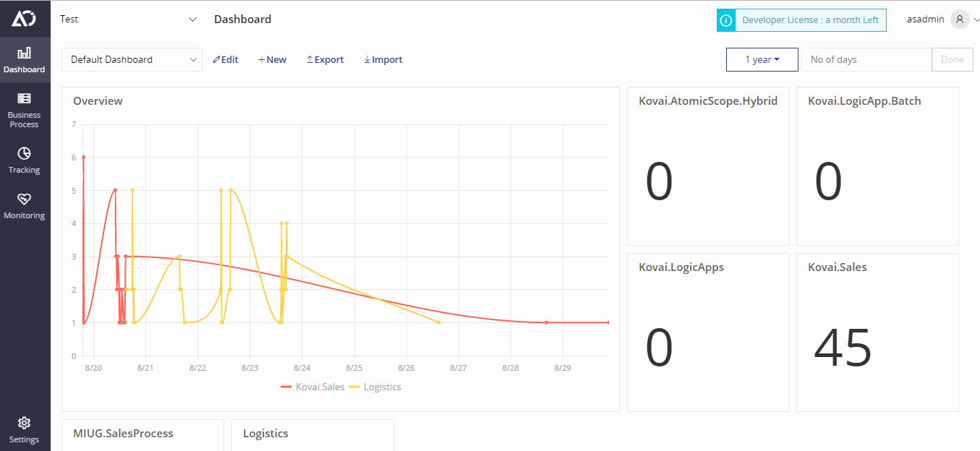The height and width of the screenshot is (451, 980).
Task: Click the Done button
Action: click(x=953, y=59)
